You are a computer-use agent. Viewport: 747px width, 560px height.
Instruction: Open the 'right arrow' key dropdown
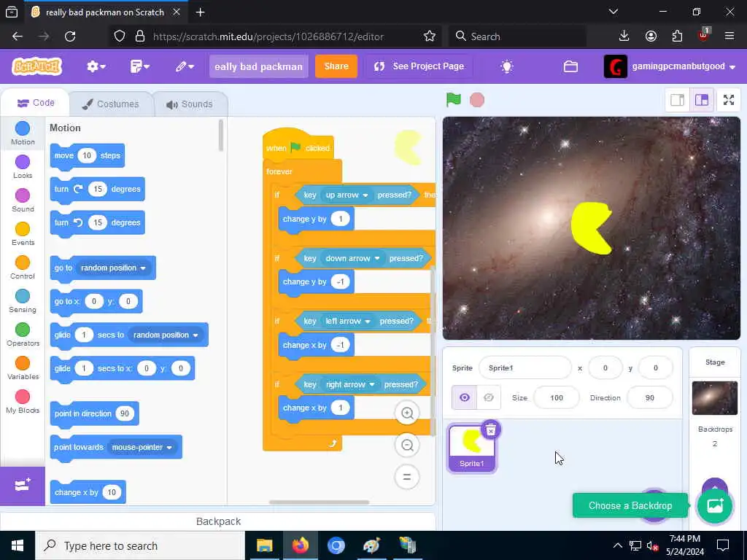pos(350,384)
